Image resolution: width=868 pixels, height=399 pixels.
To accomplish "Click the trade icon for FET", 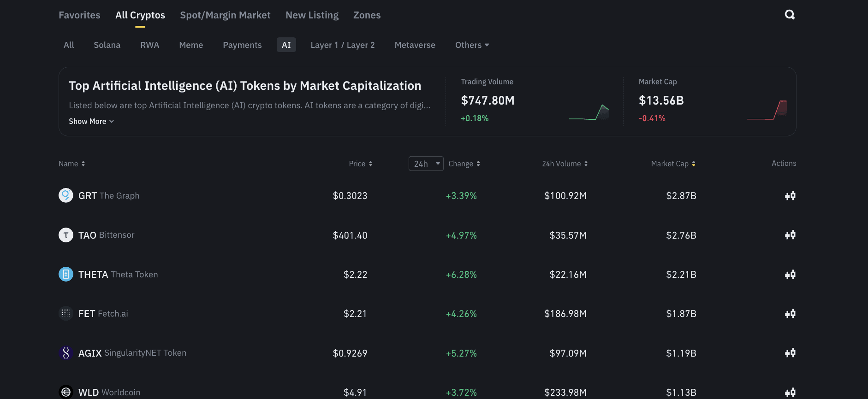I will [x=790, y=314].
